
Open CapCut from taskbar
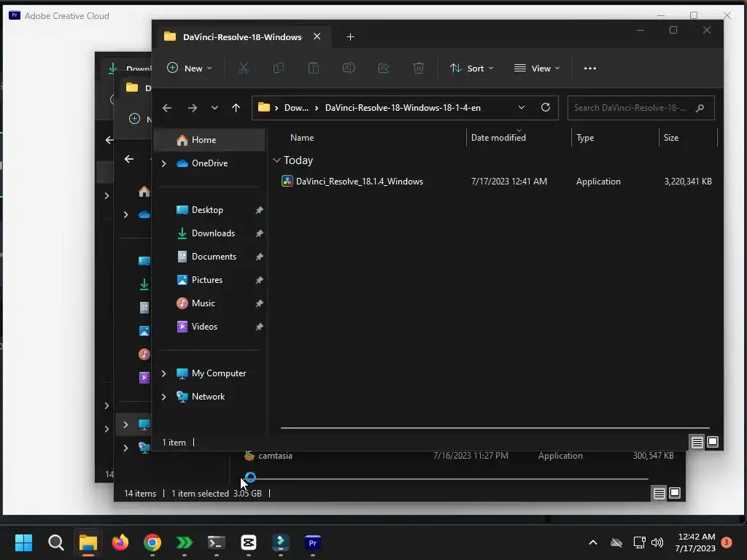248,542
